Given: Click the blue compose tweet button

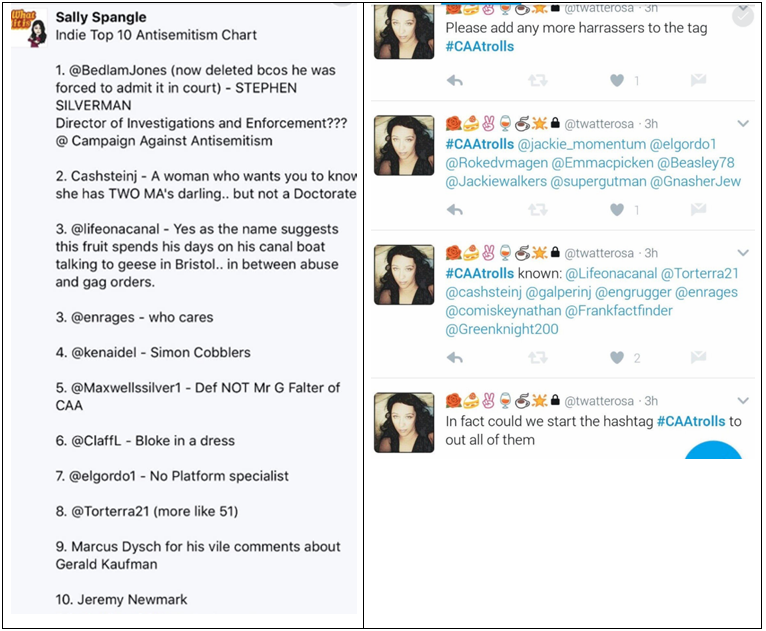Looking at the screenshot, I should click(x=713, y=450).
